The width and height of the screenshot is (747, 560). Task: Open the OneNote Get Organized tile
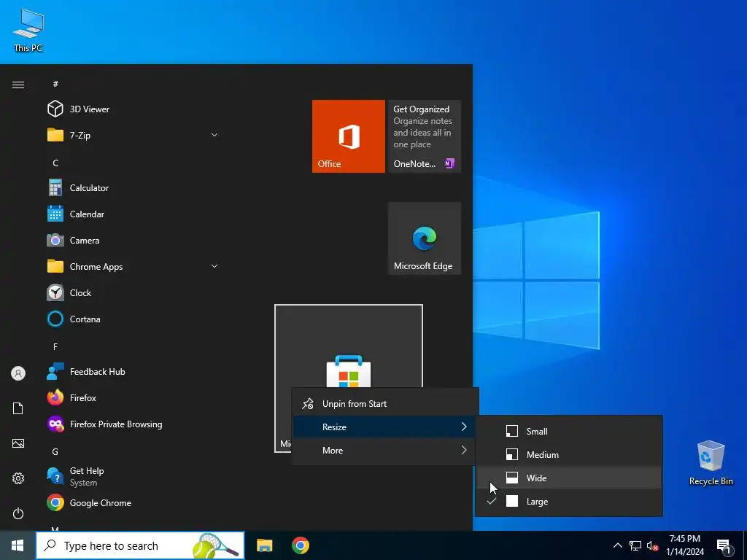[425, 136]
